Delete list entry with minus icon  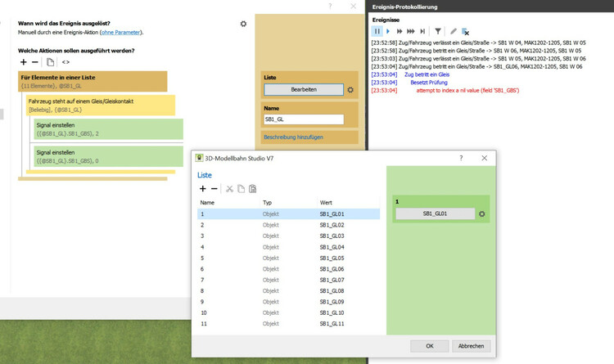pyautogui.click(x=214, y=189)
